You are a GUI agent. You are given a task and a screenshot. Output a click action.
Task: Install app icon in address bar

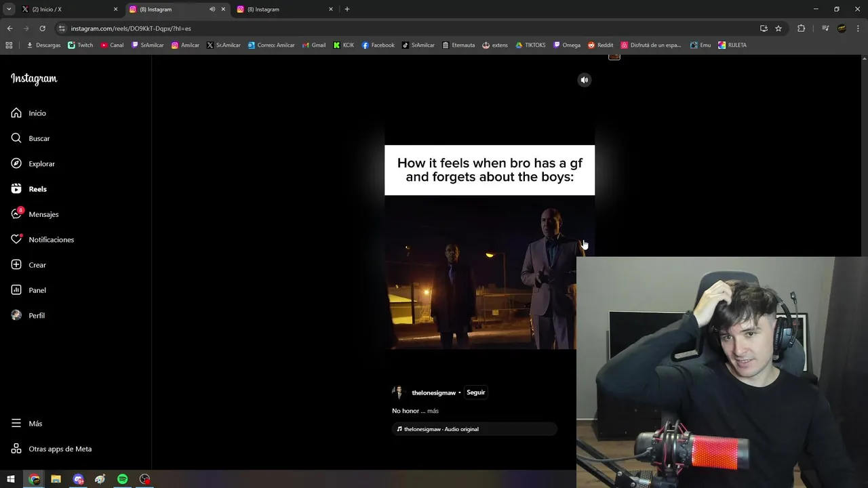tap(764, 28)
